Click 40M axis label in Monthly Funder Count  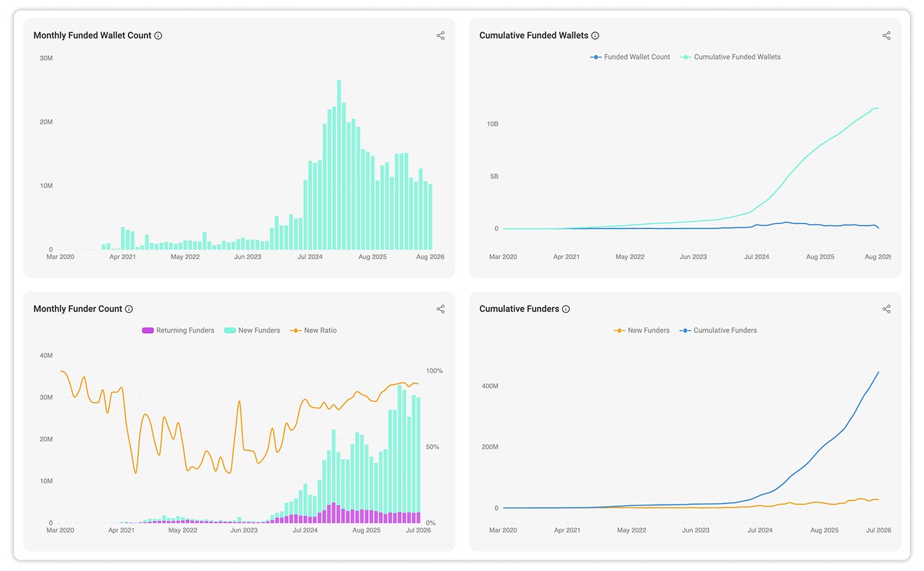click(46, 355)
